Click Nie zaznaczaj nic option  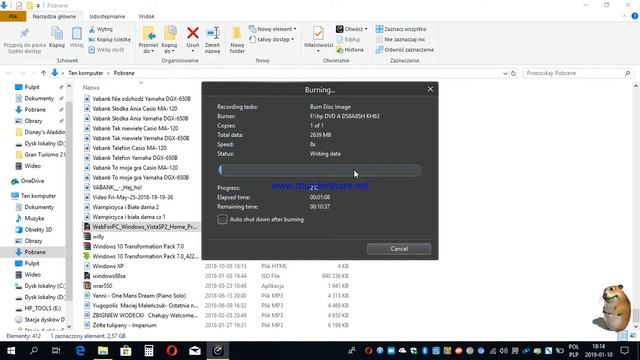point(400,40)
